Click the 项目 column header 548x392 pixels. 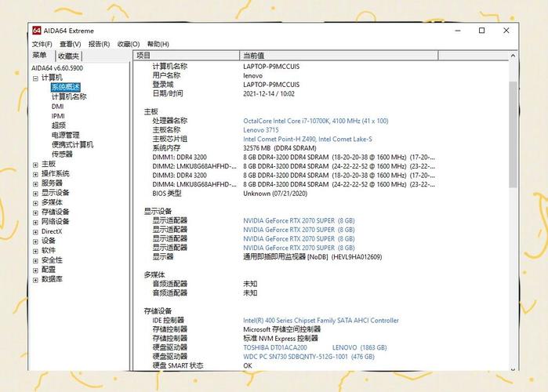pyautogui.click(x=187, y=56)
